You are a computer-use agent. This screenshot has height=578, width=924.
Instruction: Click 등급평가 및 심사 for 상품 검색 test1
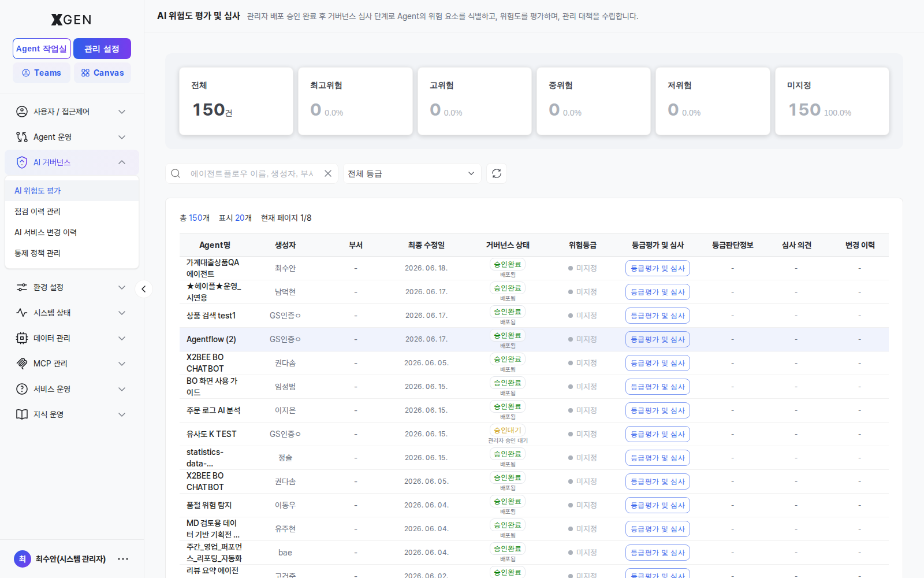658,316
